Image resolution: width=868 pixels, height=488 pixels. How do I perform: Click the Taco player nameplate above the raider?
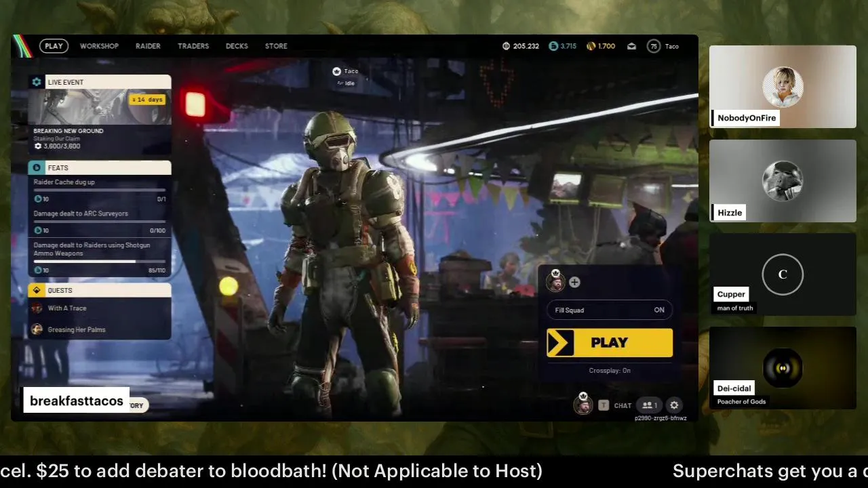click(346, 71)
